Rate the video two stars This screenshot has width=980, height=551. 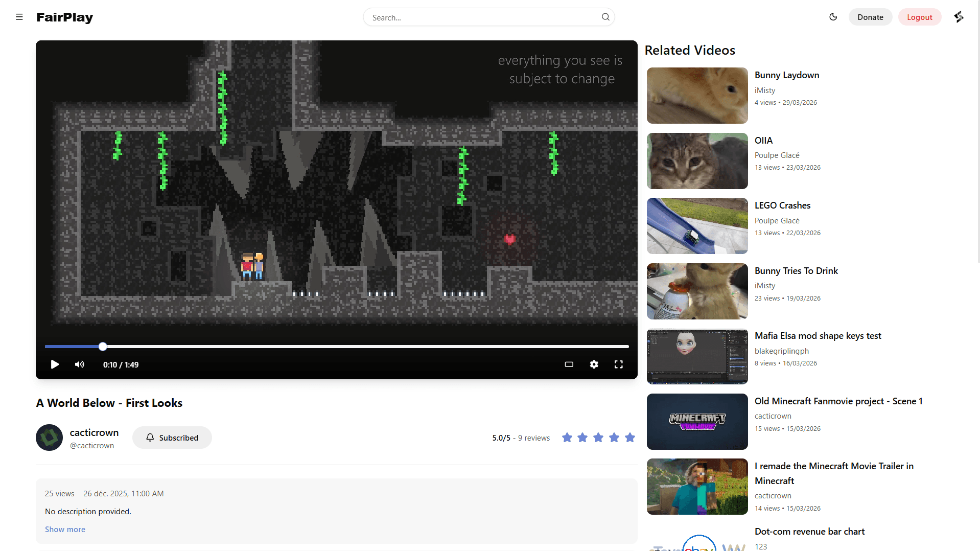point(582,438)
